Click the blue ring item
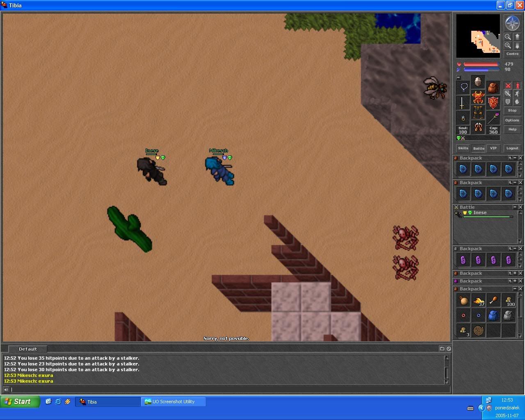Viewport: 525px width, 420px height. click(478, 315)
